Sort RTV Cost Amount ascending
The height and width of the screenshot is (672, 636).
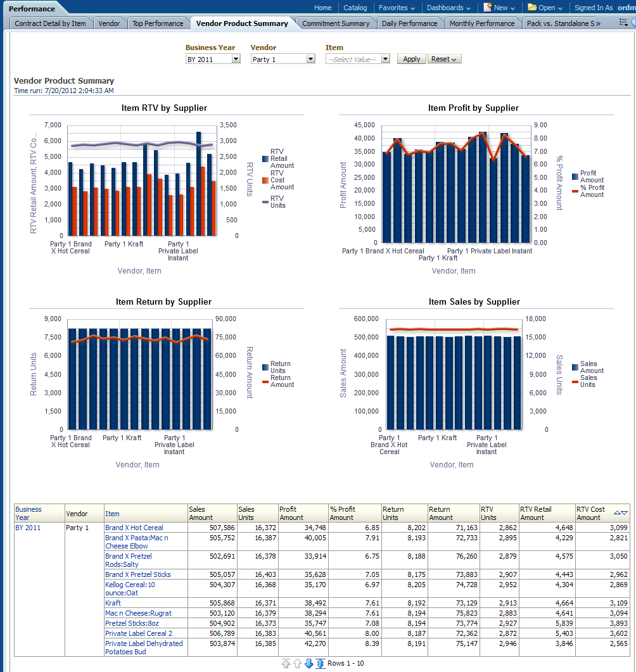(618, 512)
